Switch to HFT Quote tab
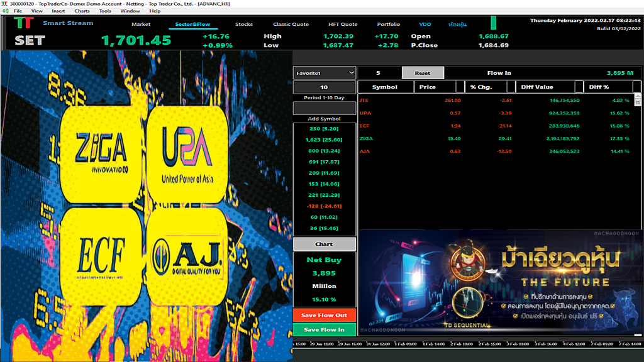This screenshot has width=644, height=362. pos(343,25)
